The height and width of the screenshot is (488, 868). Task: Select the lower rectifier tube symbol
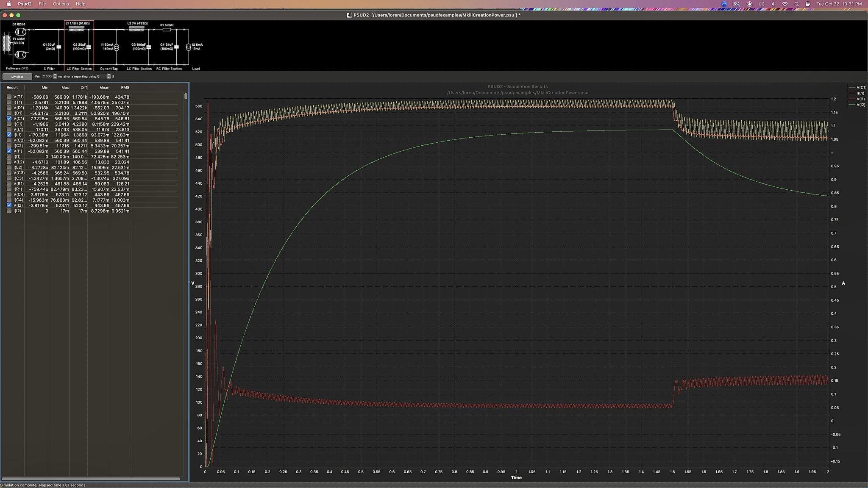point(20,55)
